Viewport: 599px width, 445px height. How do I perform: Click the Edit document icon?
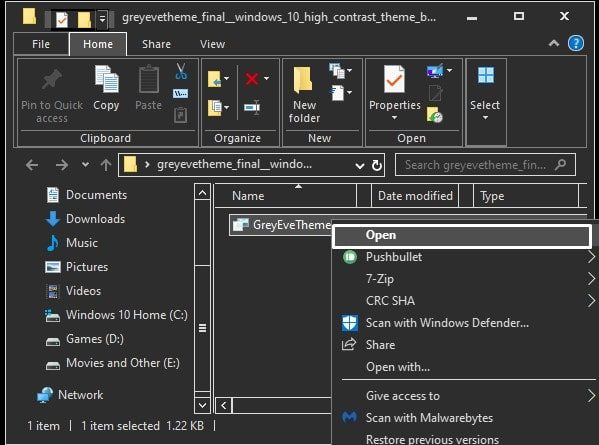tap(435, 93)
